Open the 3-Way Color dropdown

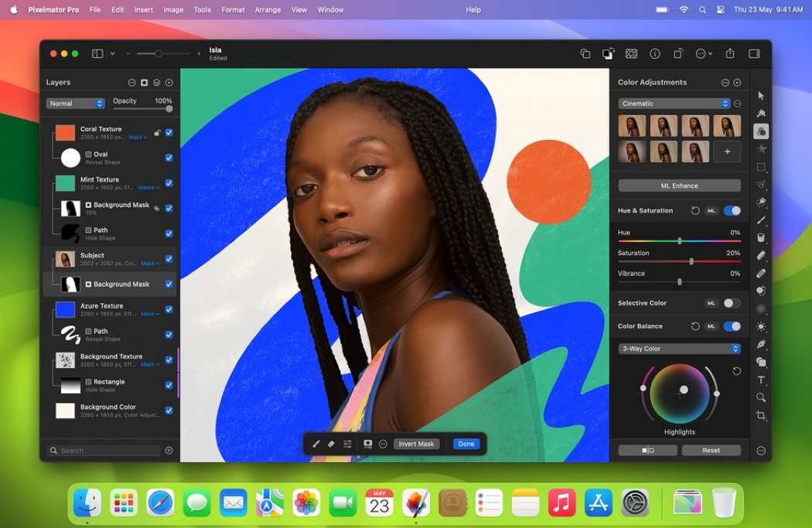coord(678,348)
